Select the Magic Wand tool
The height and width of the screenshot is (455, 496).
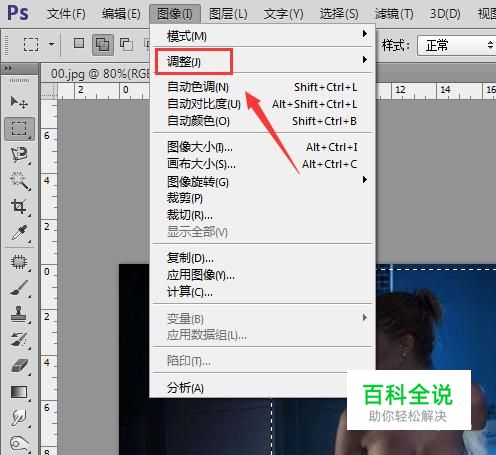pos(19,181)
